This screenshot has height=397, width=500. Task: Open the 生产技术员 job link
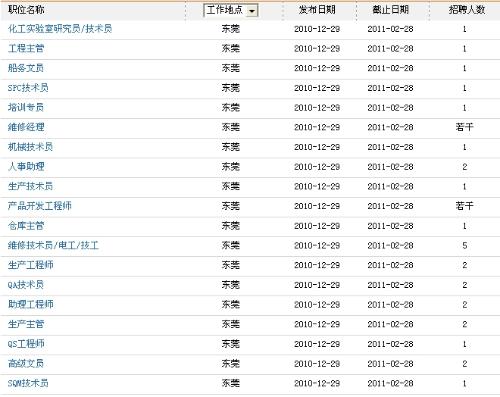(x=30, y=186)
